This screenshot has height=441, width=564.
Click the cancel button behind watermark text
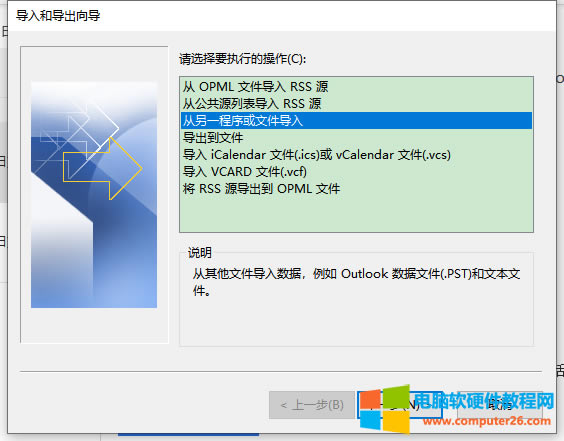(x=499, y=405)
